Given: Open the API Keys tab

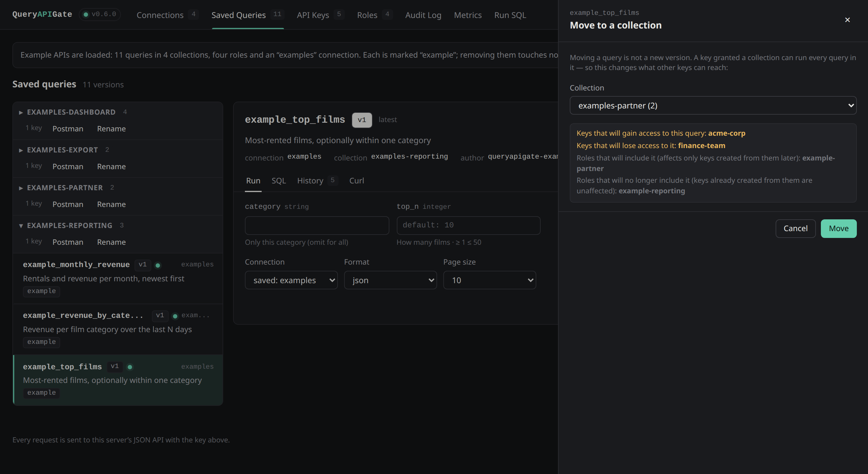Looking at the screenshot, I should tap(320, 15).
